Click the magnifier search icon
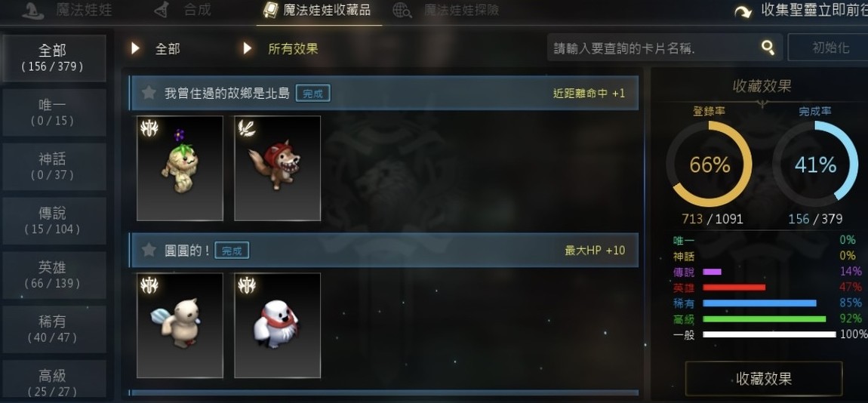This screenshot has width=868, height=403. [x=768, y=48]
